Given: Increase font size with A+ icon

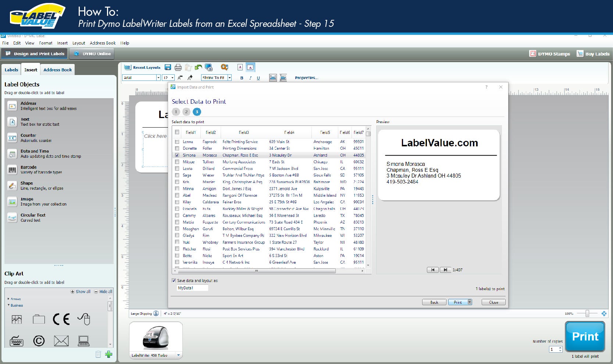Looking at the screenshot, I should click(x=190, y=78).
